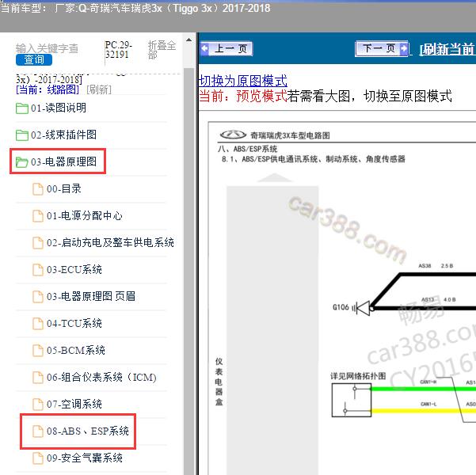The height and width of the screenshot is (475, 476).
Task: Click page icon beside 02-启动充电及整车供电系统
Action: coord(38,243)
